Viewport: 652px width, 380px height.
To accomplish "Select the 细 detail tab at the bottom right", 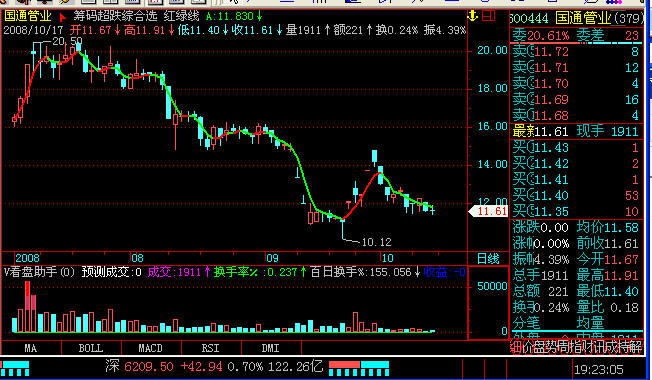I will click(515, 347).
